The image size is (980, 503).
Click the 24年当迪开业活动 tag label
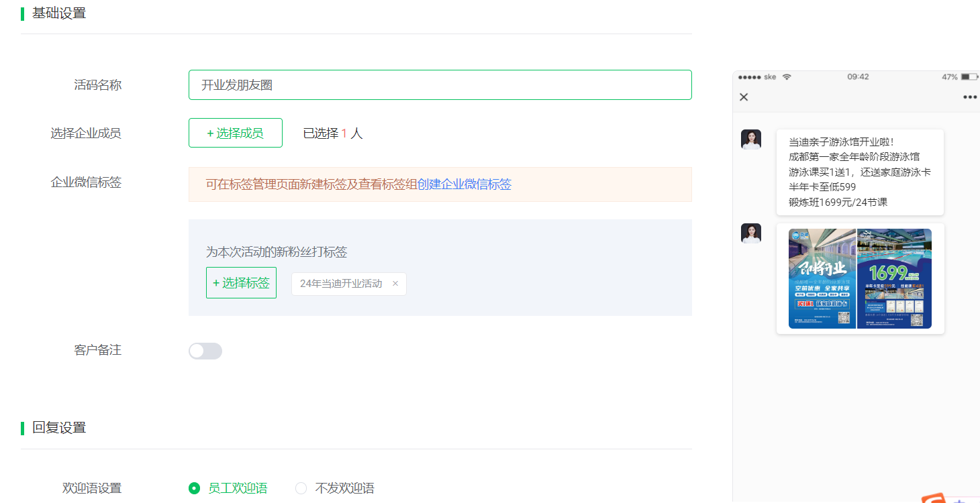(x=341, y=284)
